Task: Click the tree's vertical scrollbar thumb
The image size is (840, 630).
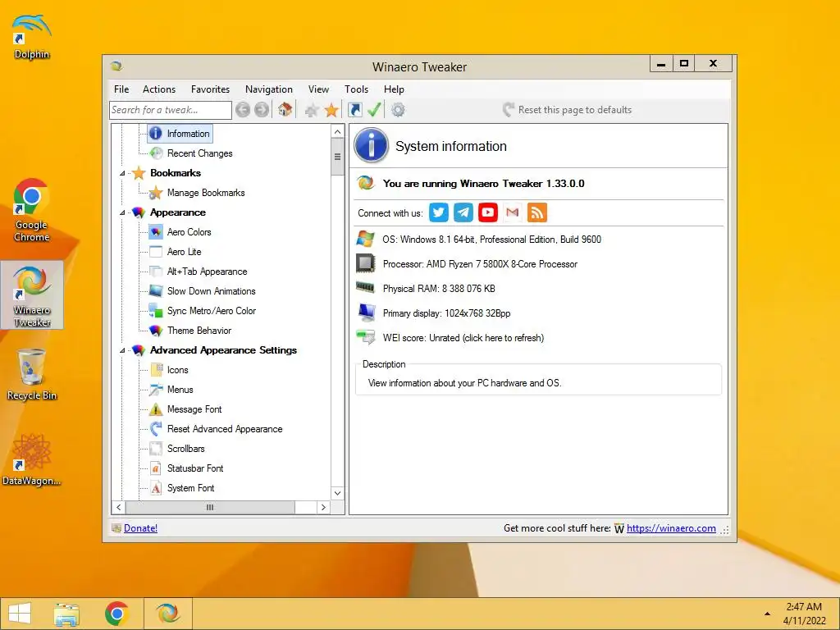Action: [x=337, y=157]
